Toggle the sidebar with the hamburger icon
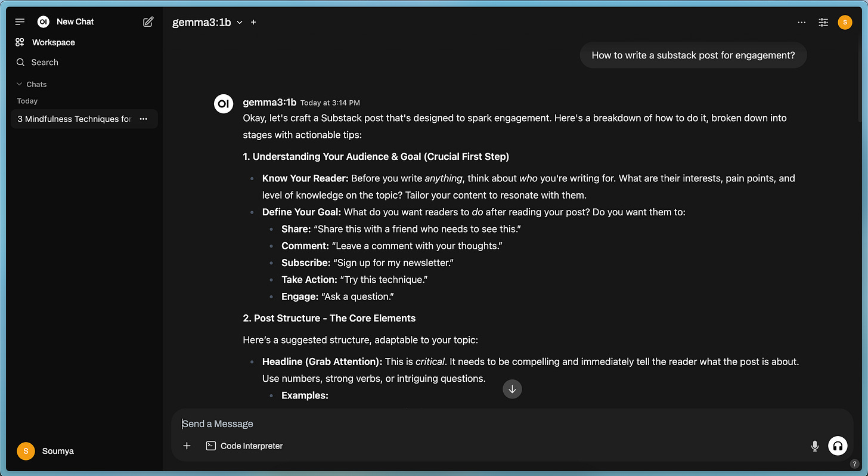Image resolution: width=868 pixels, height=476 pixels. 20,22
